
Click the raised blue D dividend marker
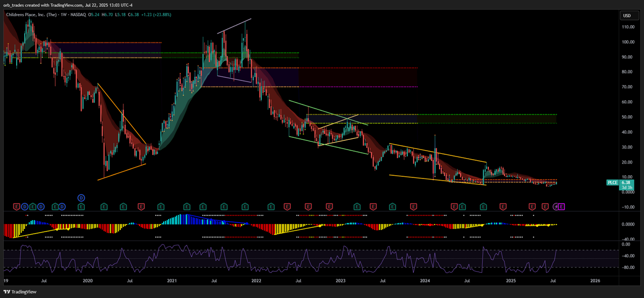click(81, 197)
